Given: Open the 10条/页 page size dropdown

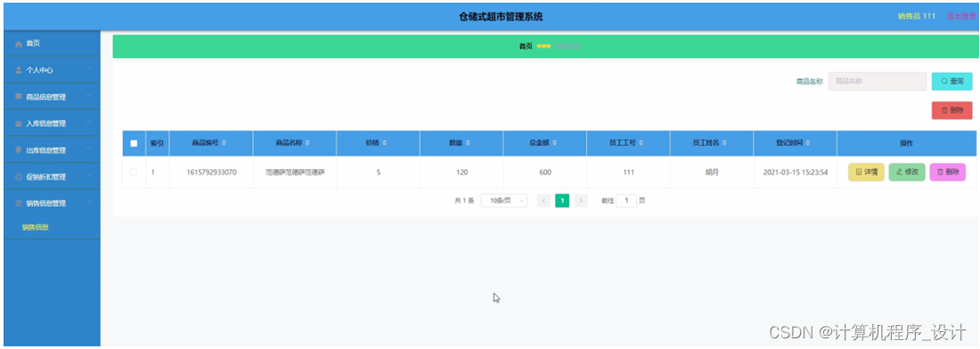Looking at the screenshot, I should click(x=504, y=200).
